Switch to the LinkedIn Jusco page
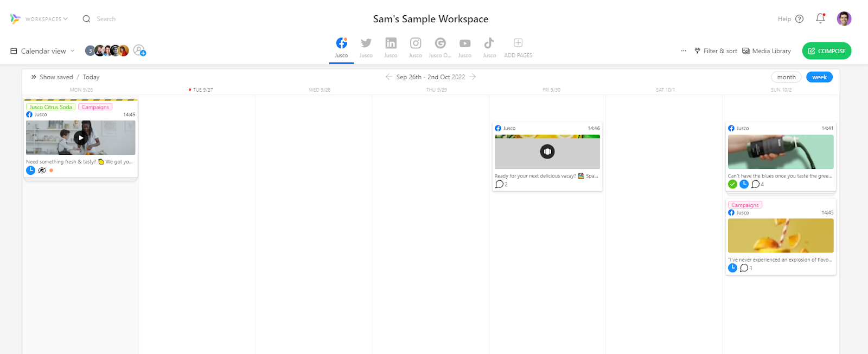The image size is (868, 354). click(391, 48)
